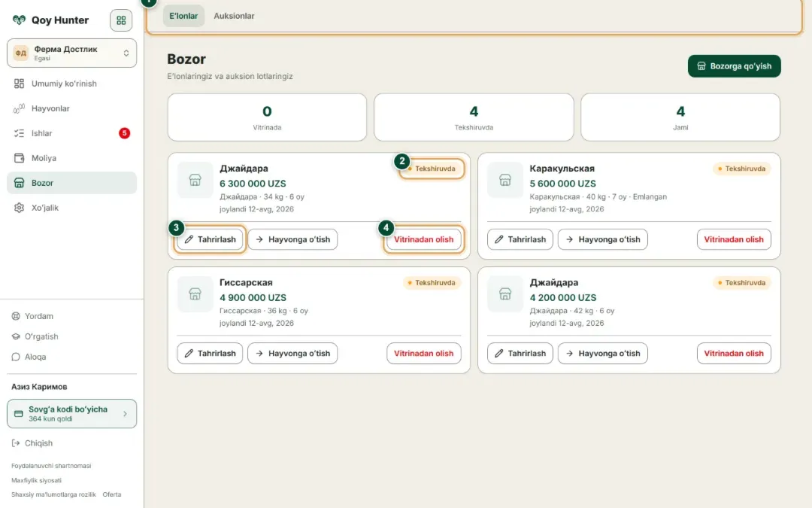Click Tahrirlash on the Каракульская listing
812x508 pixels.
coord(520,239)
